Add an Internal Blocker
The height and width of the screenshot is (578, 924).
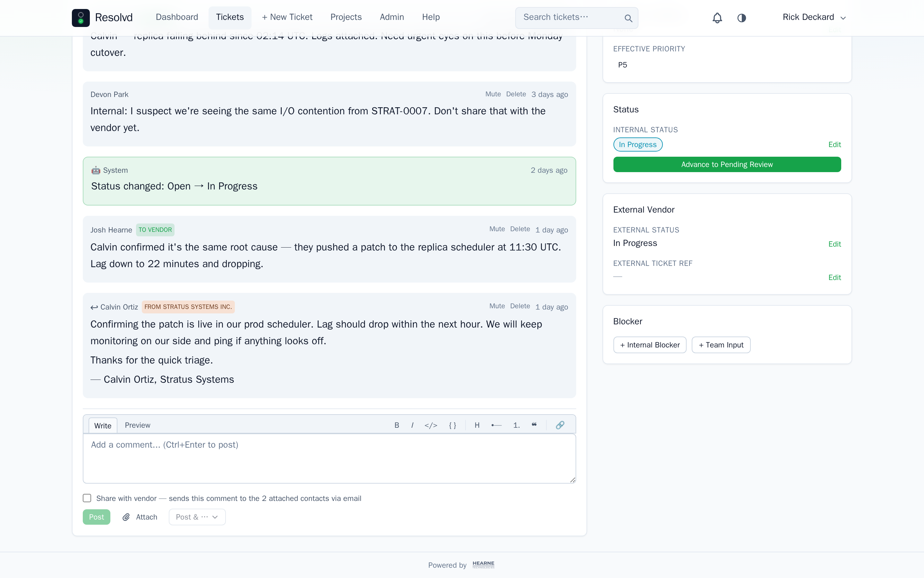tap(649, 345)
